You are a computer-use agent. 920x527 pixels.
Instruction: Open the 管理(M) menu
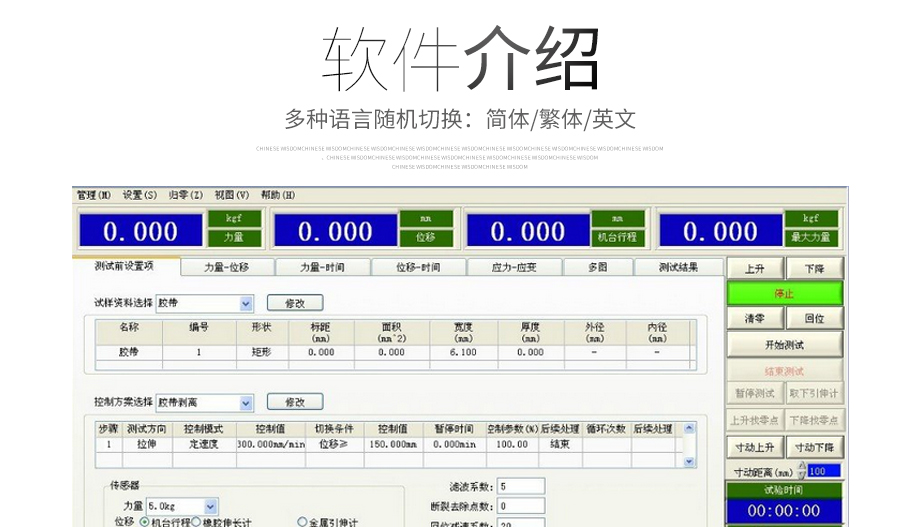[93, 195]
